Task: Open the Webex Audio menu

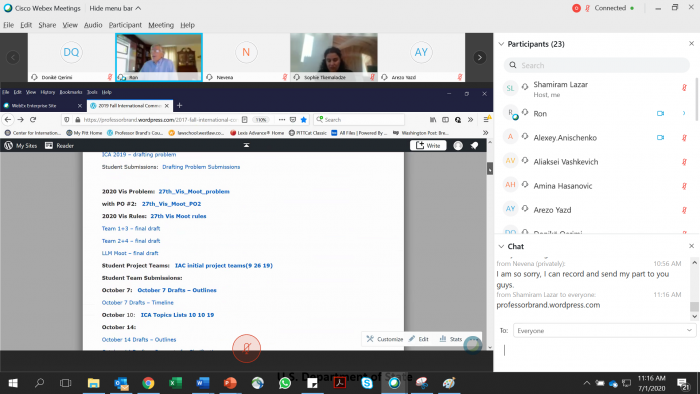Action: pos(93,25)
